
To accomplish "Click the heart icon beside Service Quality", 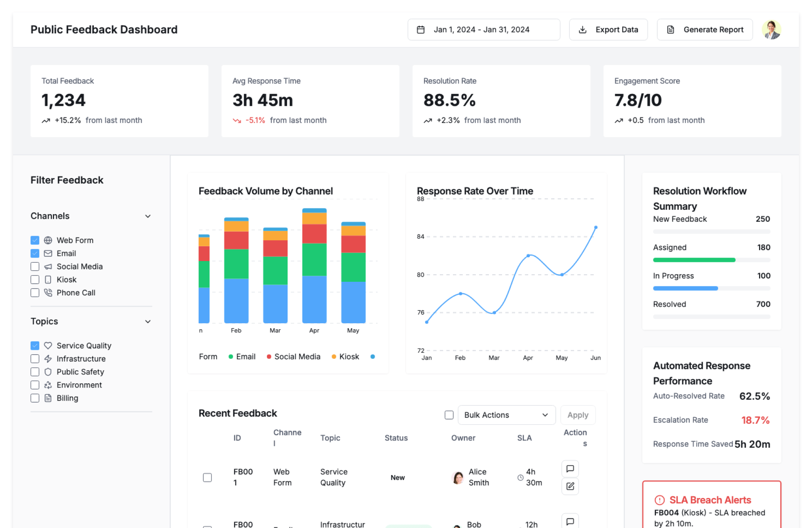I will 48,346.
